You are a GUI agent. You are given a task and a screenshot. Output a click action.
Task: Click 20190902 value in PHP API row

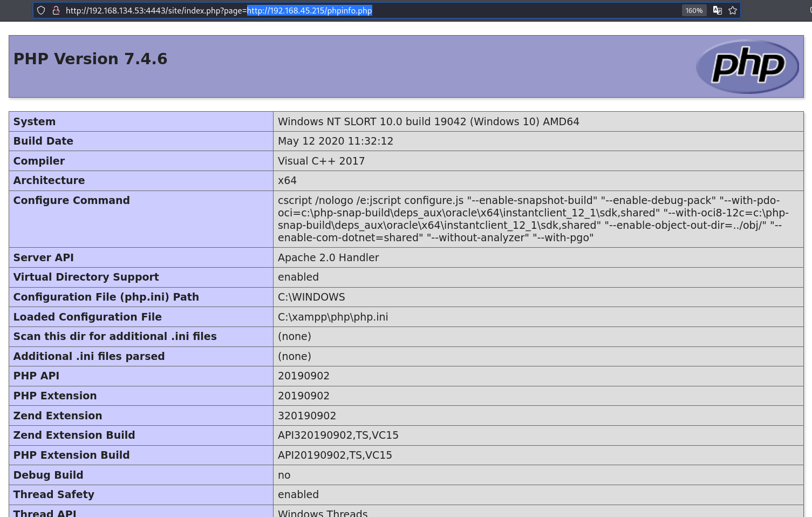(x=304, y=376)
